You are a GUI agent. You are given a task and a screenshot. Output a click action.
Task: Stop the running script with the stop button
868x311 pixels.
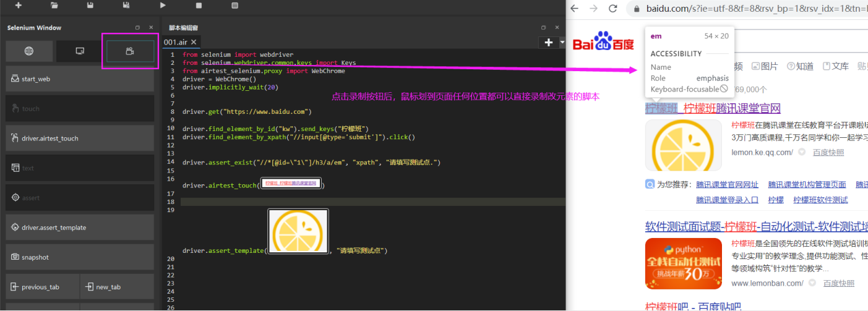coord(199,6)
